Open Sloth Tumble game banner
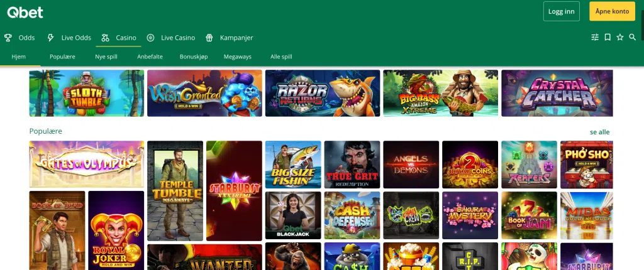The width and height of the screenshot is (644, 270). coord(87,93)
